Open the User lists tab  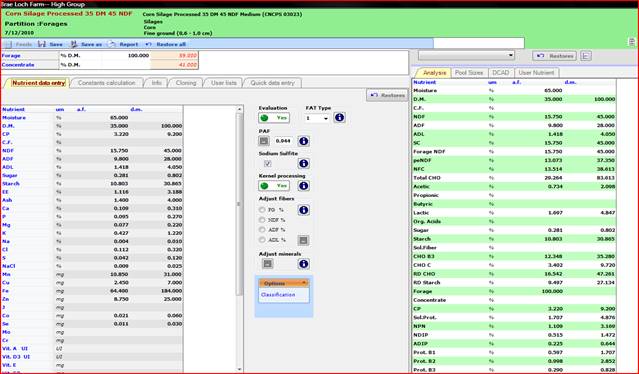pyautogui.click(x=224, y=83)
